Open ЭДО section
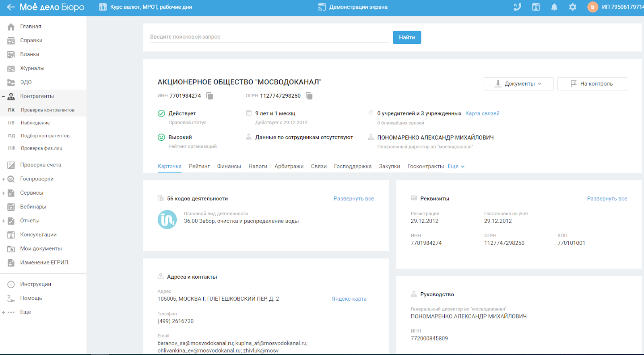Screen dimensions: 644x355 point(26,82)
